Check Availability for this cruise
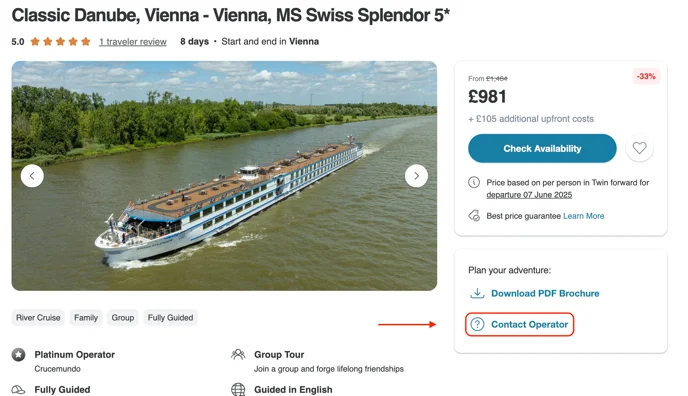Viewport: 688px width, 396px height. click(x=542, y=148)
